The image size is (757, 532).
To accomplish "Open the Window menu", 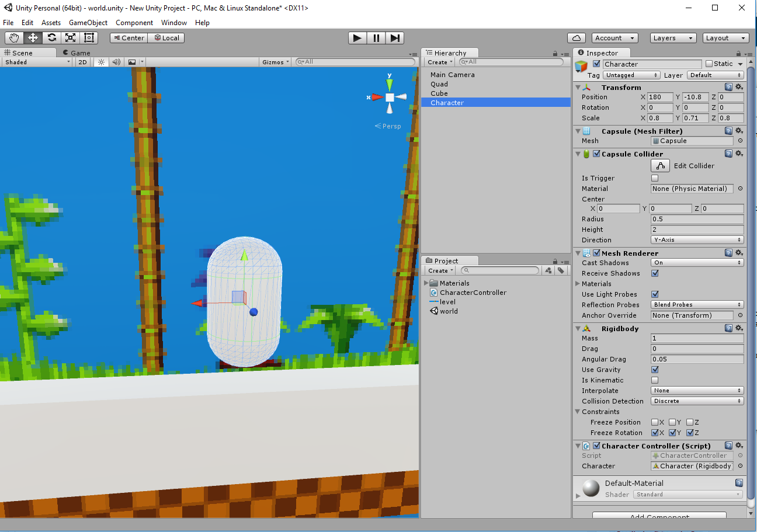I will tap(174, 23).
